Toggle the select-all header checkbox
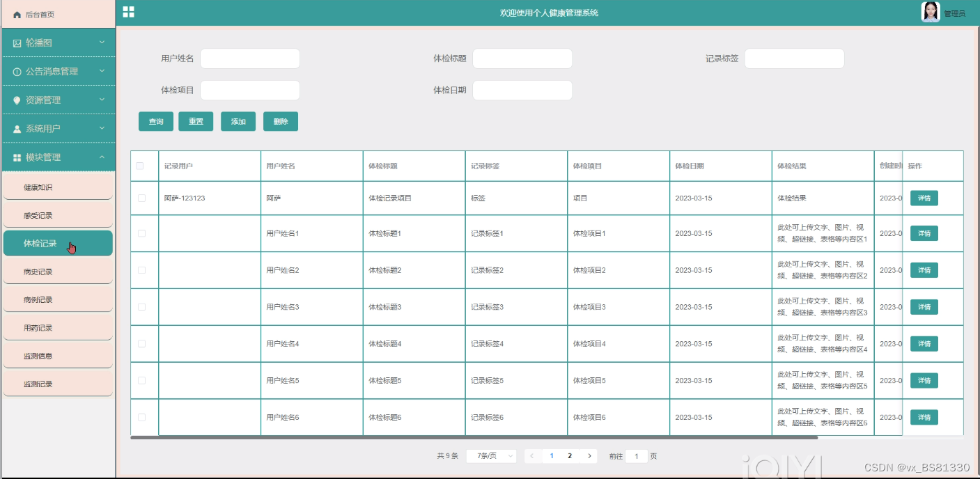The height and width of the screenshot is (479, 980). (140, 166)
